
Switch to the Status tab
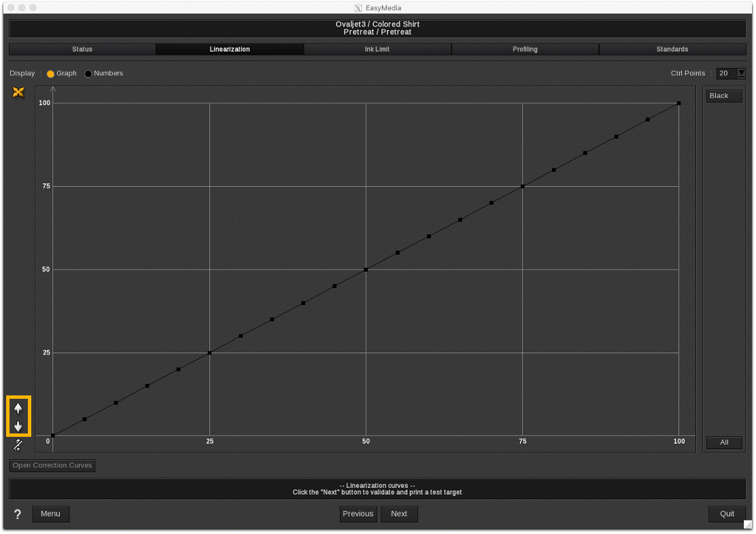click(82, 50)
